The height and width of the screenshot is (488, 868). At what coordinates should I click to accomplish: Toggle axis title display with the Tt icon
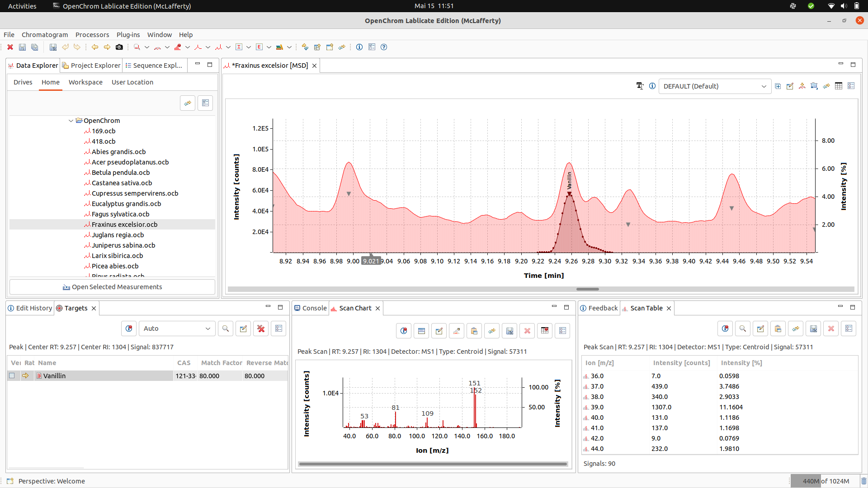coord(640,86)
